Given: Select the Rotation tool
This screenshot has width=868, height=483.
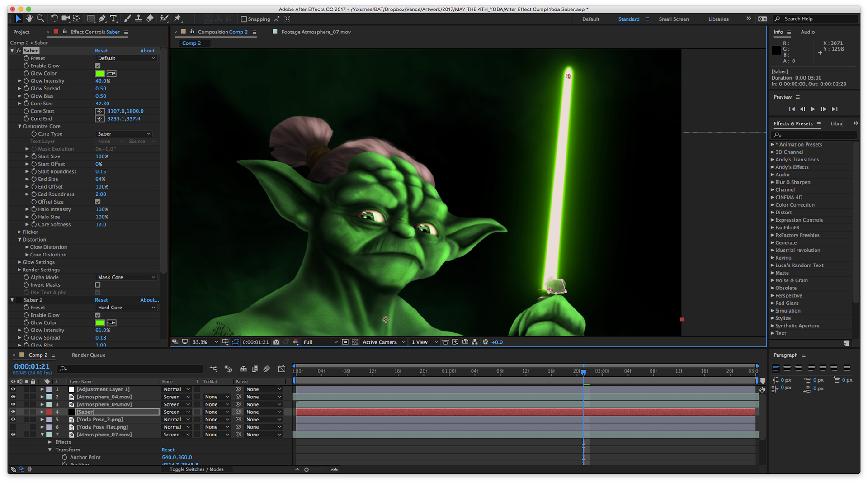Looking at the screenshot, I should click(54, 19).
